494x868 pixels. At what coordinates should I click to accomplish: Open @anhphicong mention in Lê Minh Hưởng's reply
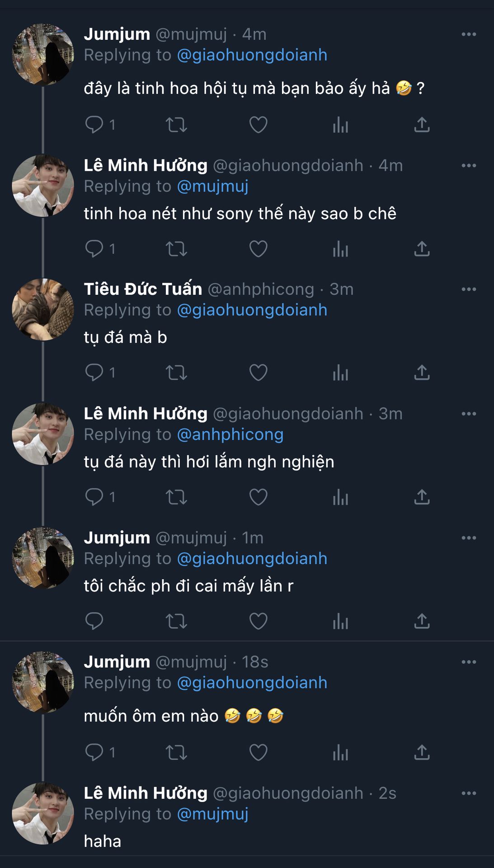230,434
